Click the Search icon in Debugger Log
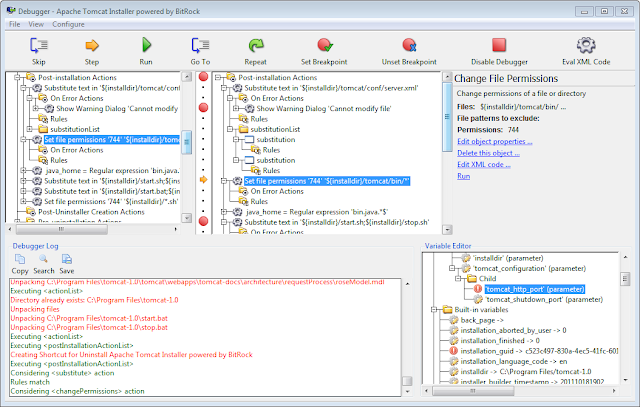 (43, 259)
